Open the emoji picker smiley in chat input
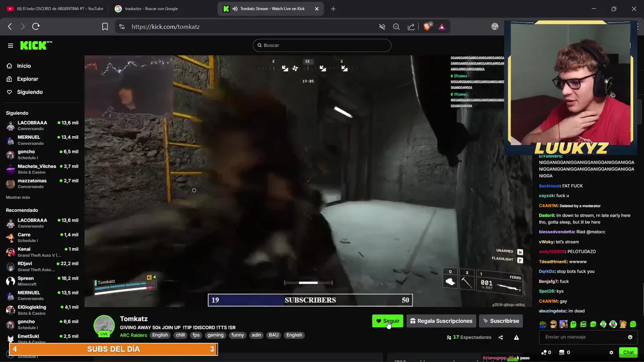Screen dimensions: 644x362 click(x=630, y=337)
